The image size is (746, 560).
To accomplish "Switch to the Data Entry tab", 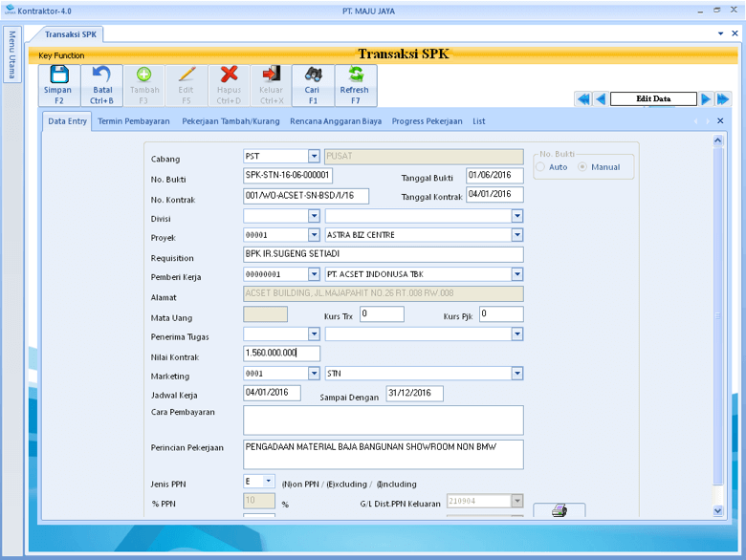I will (67, 121).
